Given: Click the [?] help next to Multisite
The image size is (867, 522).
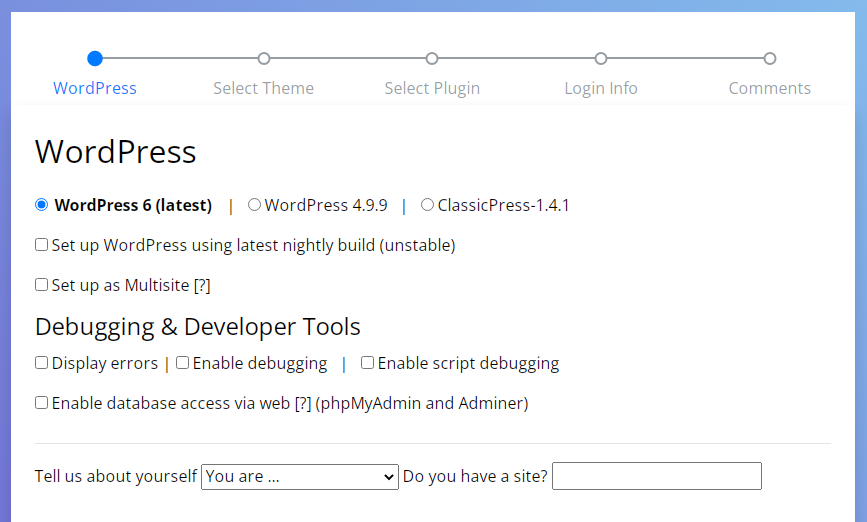Looking at the screenshot, I should click(x=202, y=285).
